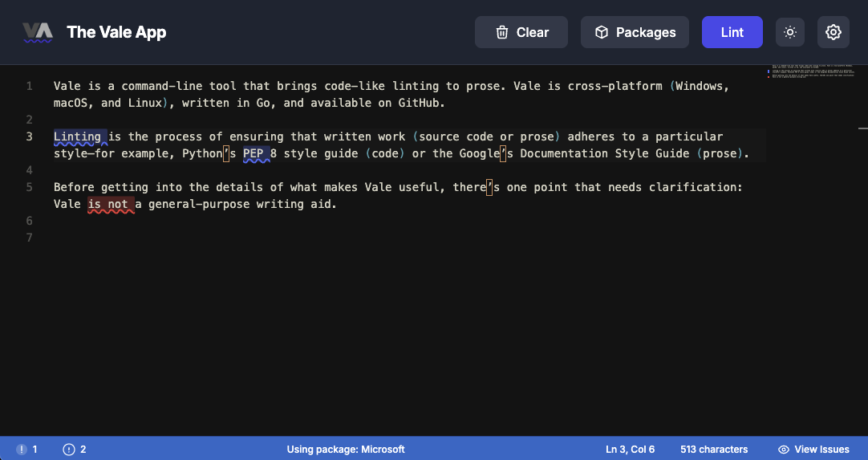Click the highlighted apostrophe in 'Python's'
This screenshot has width=868, height=460.
(x=226, y=153)
